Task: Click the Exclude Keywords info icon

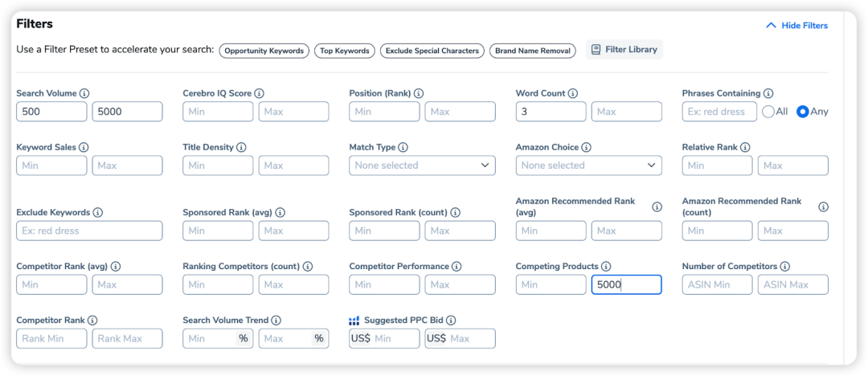Action: (98, 213)
